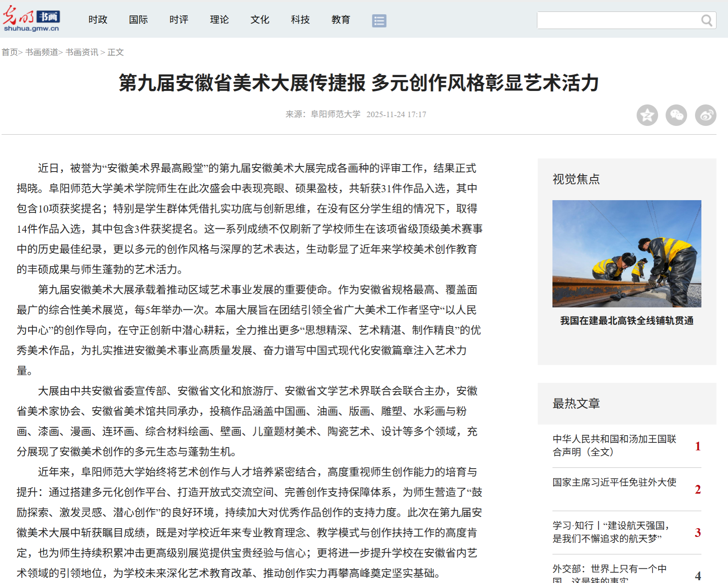
Task: Open the 理论 channel
Action: click(x=219, y=19)
